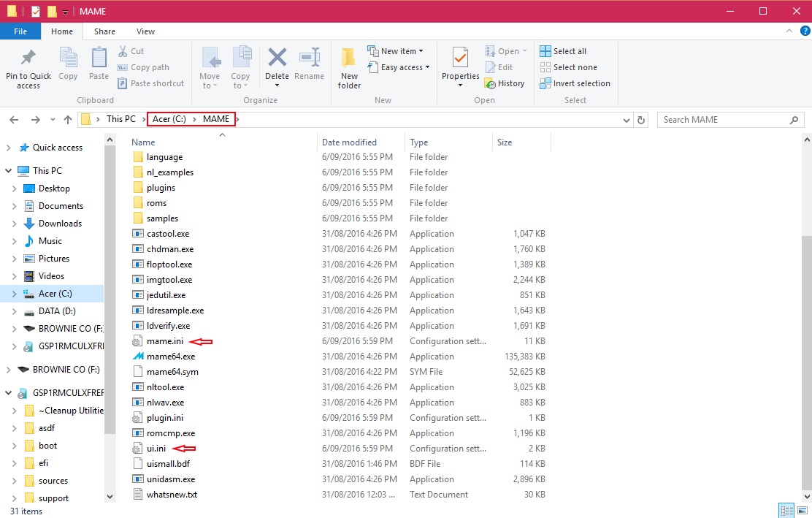
Task: Click Pin to Quick access icon
Action: 28,58
